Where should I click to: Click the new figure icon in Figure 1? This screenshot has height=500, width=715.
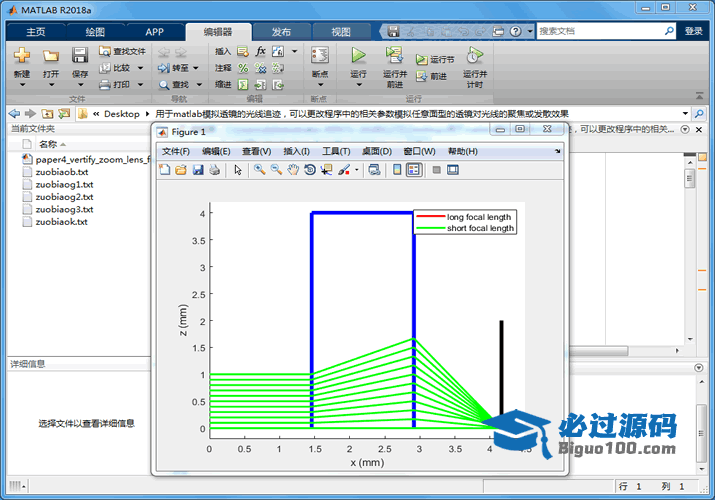click(165, 170)
